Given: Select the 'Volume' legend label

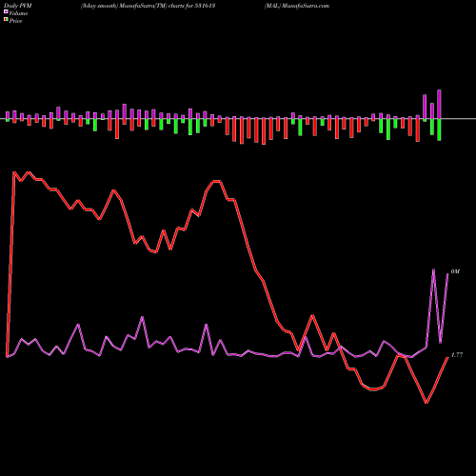Looking at the screenshot, I should coord(18,13).
